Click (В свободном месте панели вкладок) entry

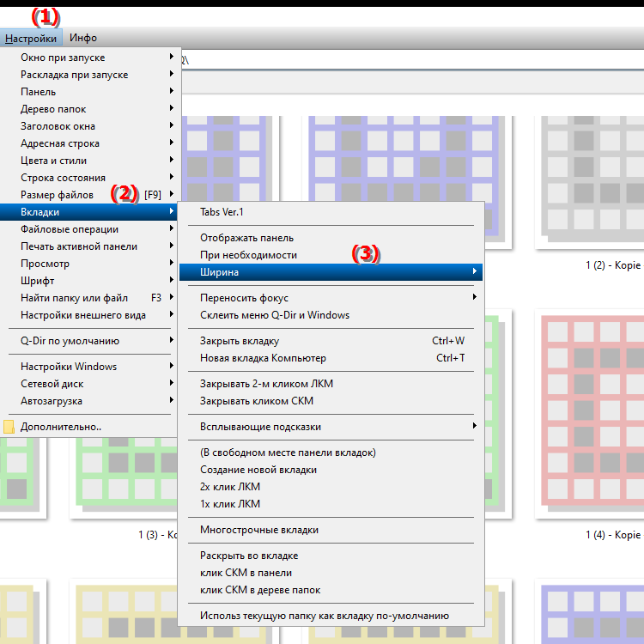tap(331, 453)
